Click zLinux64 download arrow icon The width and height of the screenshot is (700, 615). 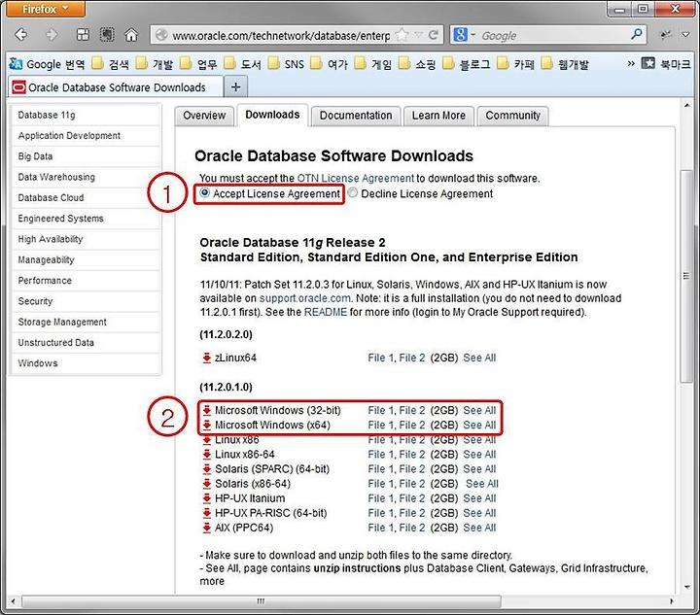tap(206, 358)
